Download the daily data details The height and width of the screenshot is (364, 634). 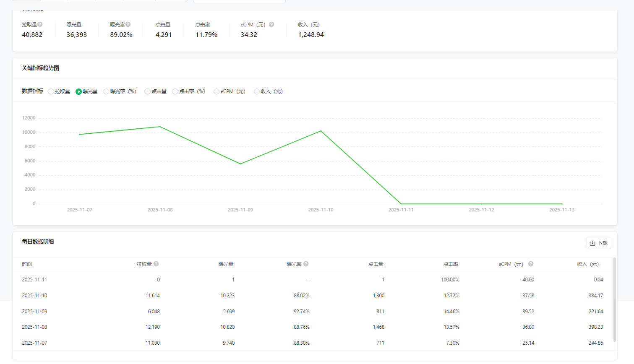[598, 243]
